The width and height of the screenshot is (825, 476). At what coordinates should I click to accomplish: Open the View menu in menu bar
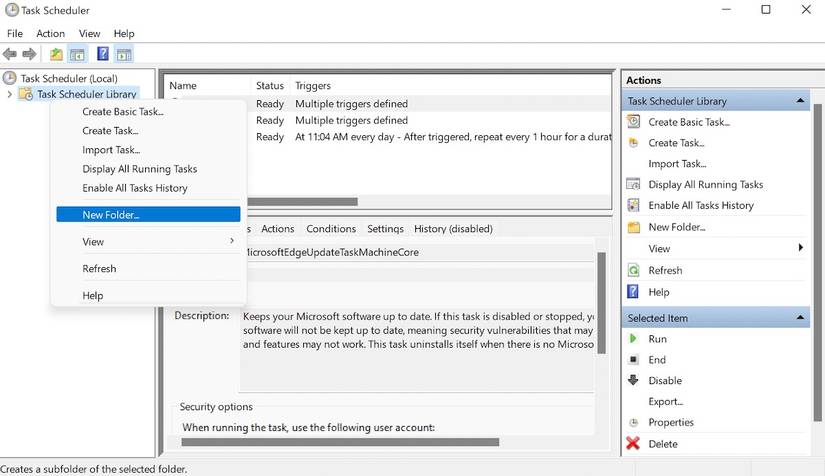89,34
